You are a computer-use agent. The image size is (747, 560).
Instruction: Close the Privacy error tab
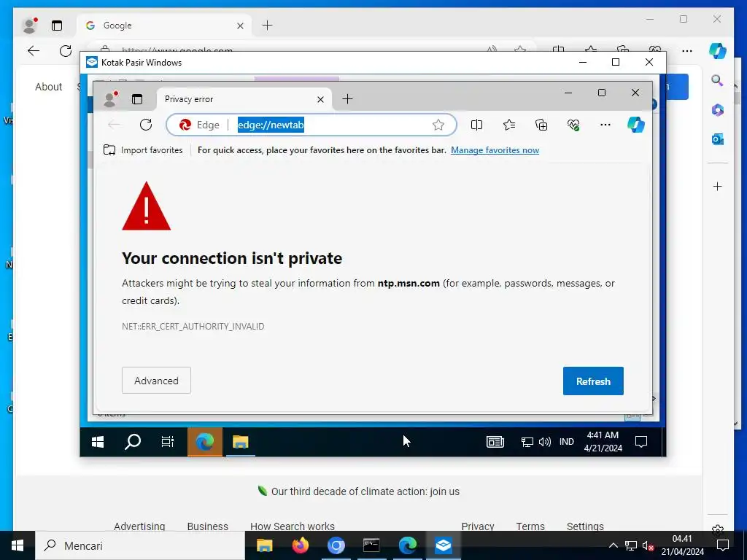click(x=321, y=99)
